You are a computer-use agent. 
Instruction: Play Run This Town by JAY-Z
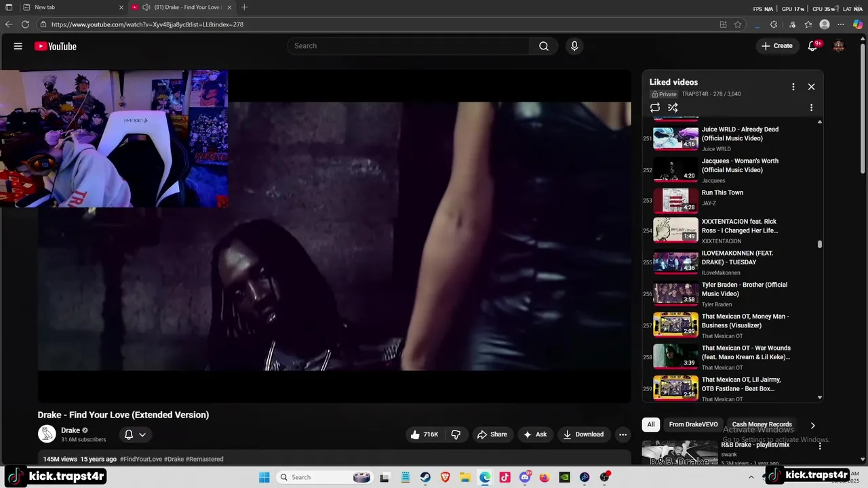729,201
